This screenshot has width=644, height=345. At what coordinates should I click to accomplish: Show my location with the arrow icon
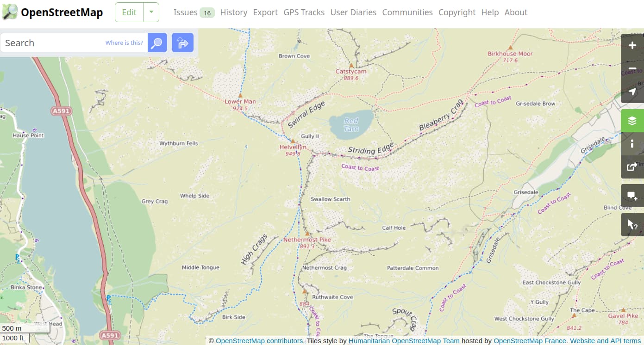[x=632, y=92]
